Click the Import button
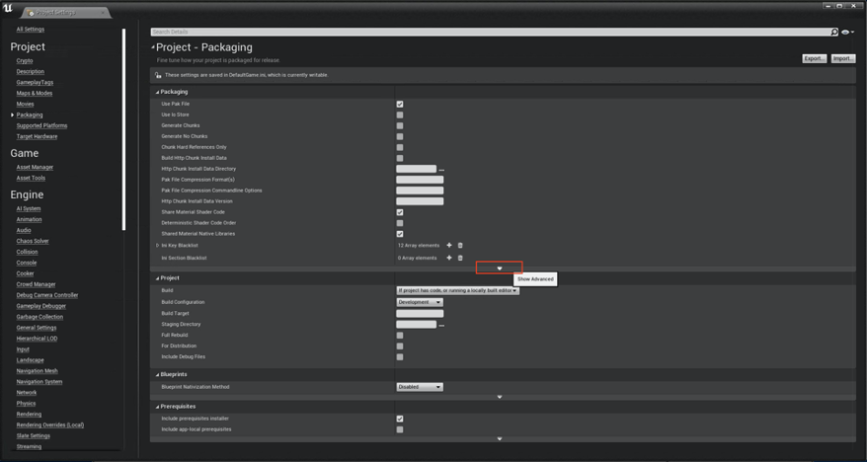 (843, 58)
